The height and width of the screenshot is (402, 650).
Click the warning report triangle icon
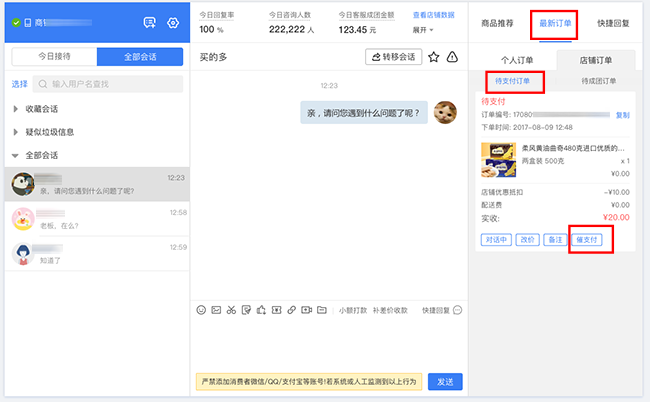452,57
